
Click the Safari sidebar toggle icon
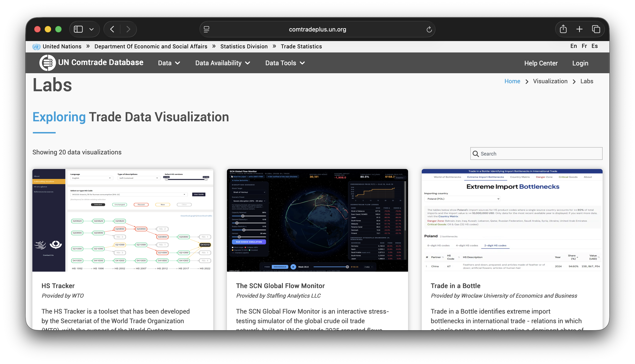pos(78,29)
